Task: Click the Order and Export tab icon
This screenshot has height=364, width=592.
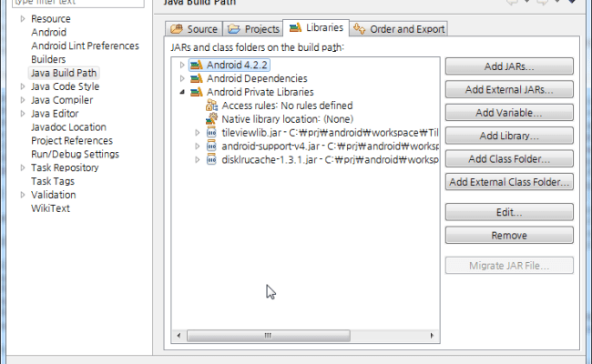Action: point(360,29)
